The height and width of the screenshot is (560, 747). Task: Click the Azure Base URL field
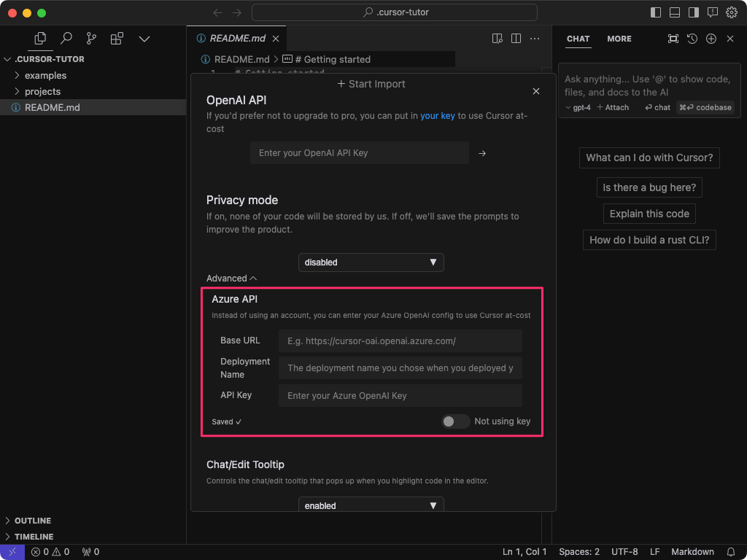coord(400,341)
